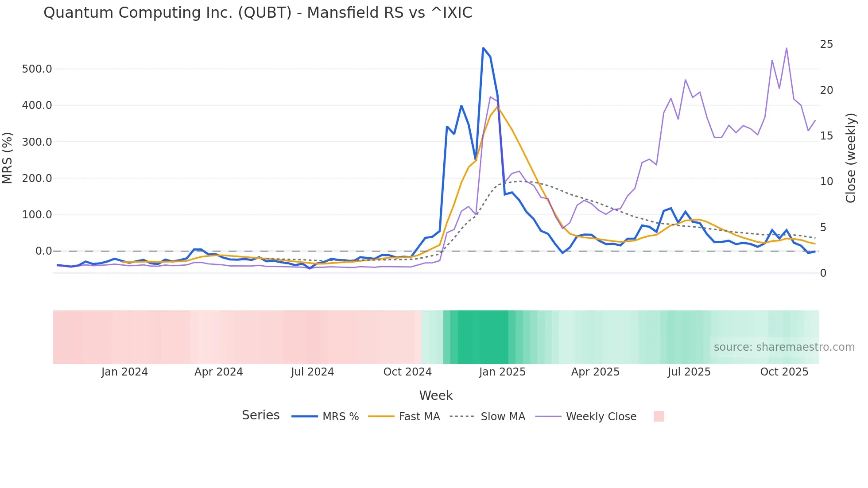
Task: Click the '5' right axis tick
Action: (x=823, y=228)
